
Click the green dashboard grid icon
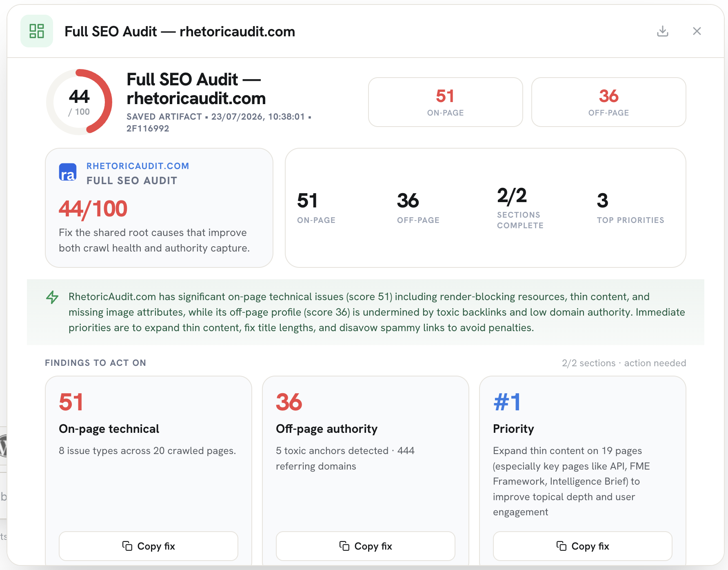[x=37, y=31]
